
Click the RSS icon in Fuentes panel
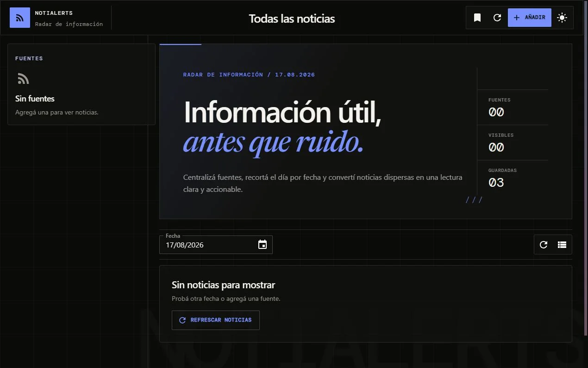pyautogui.click(x=23, y=79)
